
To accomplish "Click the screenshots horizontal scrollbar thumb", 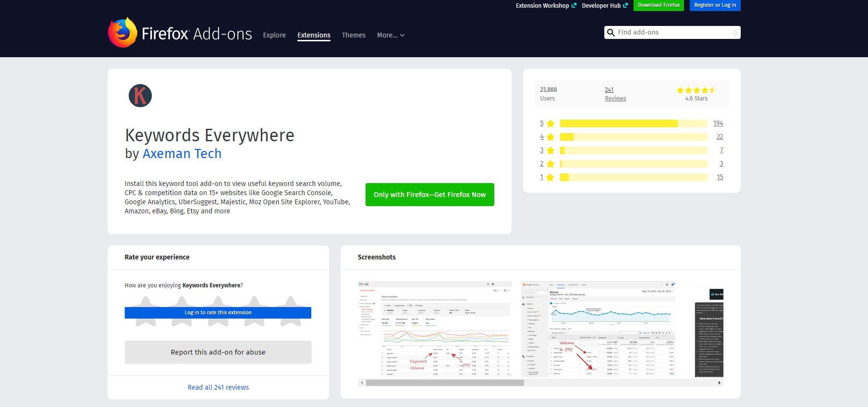I will pos(445,383).
